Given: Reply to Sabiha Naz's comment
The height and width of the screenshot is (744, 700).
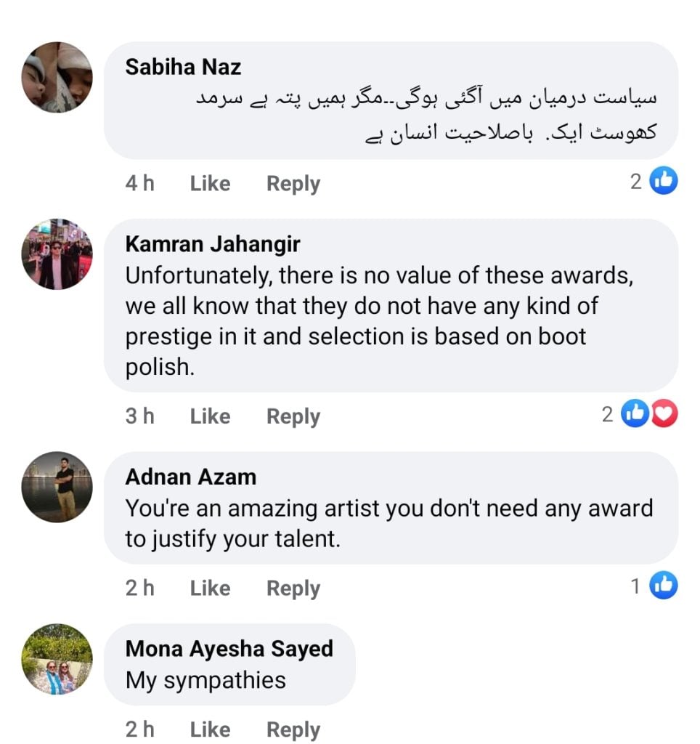Looking at the screenshot, I should click(x=293, y=184).
